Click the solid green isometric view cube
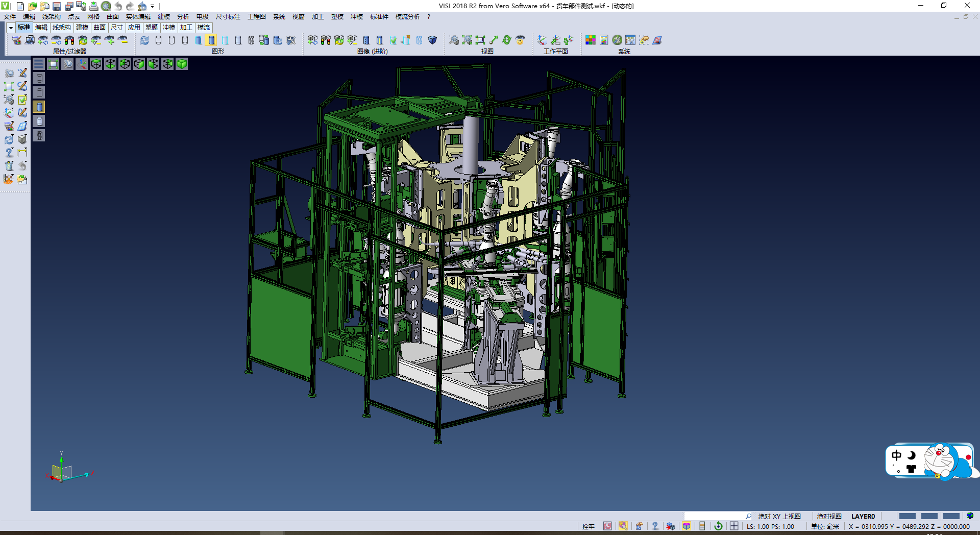 pyautogui.click(x=182, y=64)
